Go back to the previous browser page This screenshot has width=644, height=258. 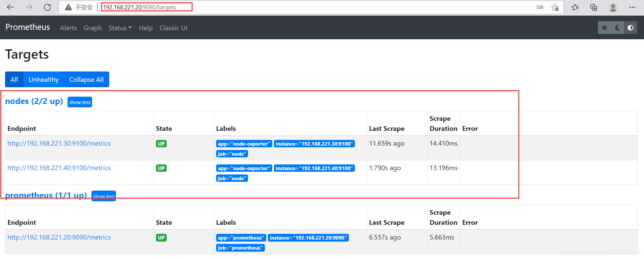pyautogui.click(x=10, y=7)
